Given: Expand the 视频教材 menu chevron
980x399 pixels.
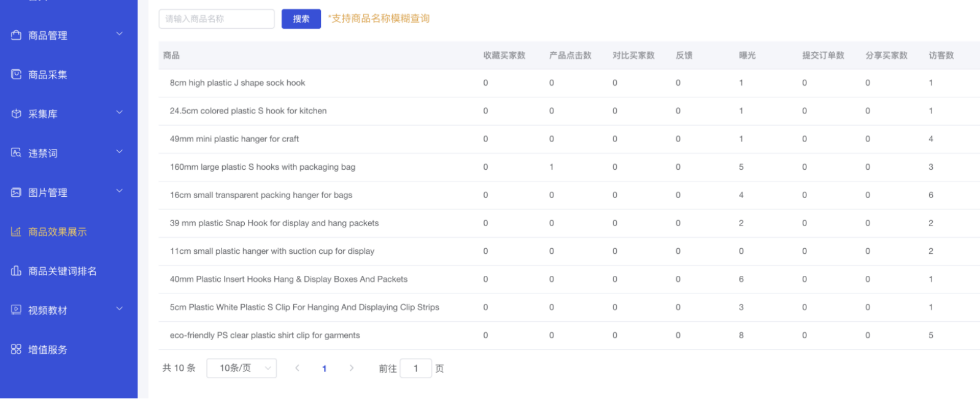Looking at the screenshot, I should tap(120, 308).
